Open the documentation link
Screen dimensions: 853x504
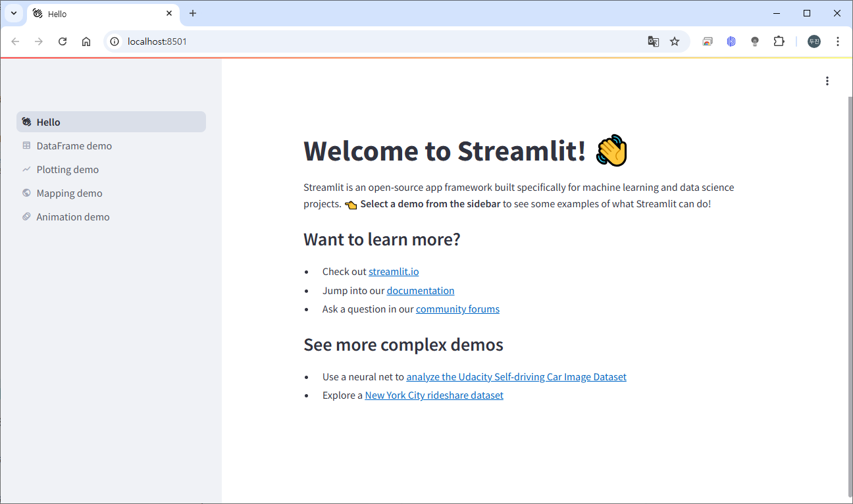pyautogui.click(x=421, y=291)
